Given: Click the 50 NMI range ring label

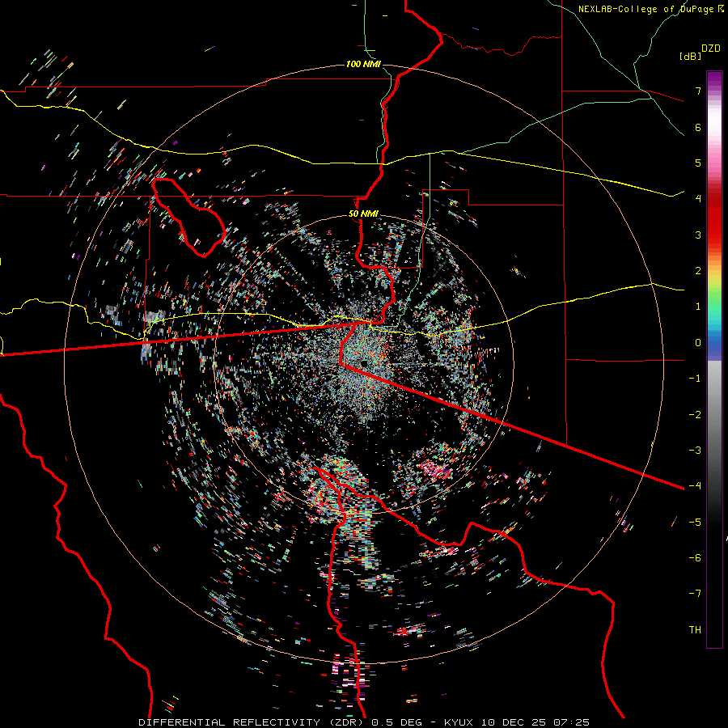Looking at the screenshot, I should (x=363, y=214).
